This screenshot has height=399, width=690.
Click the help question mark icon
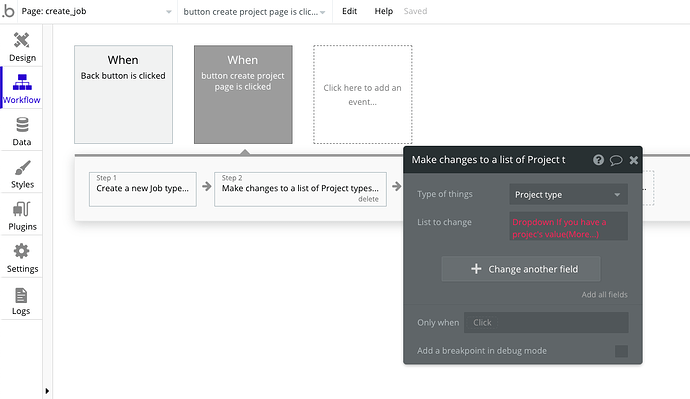(598, 160)
